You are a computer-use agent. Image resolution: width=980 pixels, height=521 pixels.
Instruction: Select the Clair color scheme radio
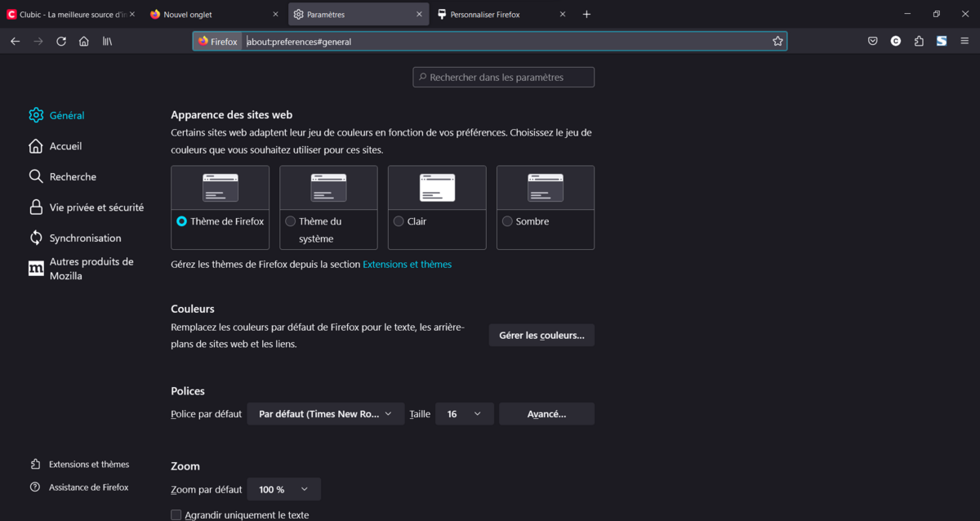399,221
